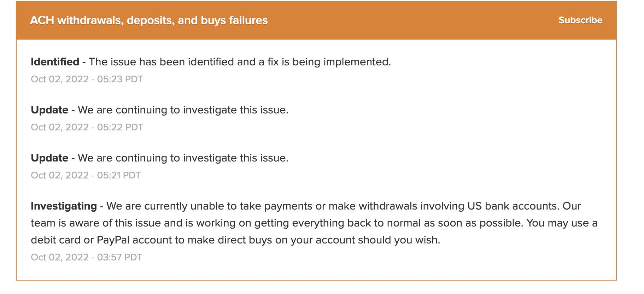Click the message text above the 05:22 PDT timestamp

point(183,110)
